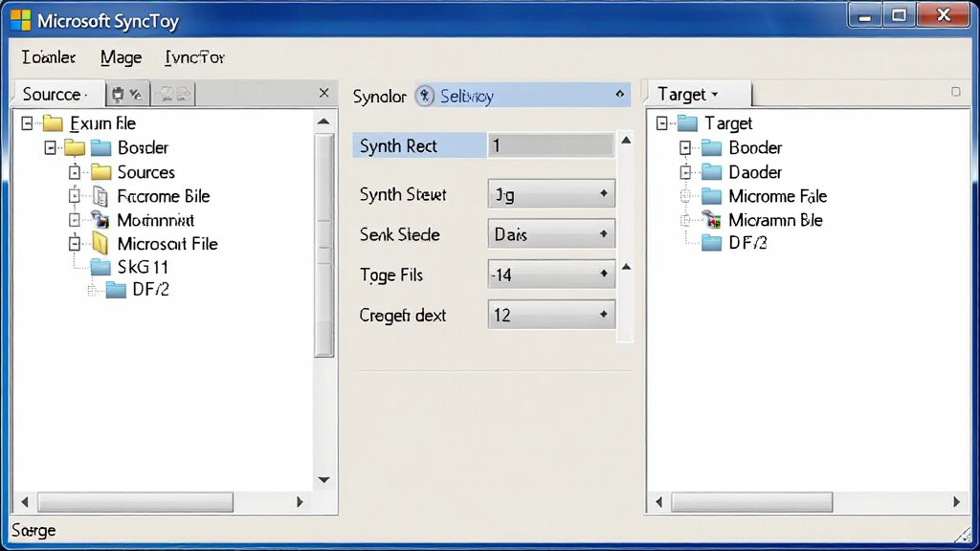Click the Source panel horizontal scrollbar thumb

click(135, 501)
